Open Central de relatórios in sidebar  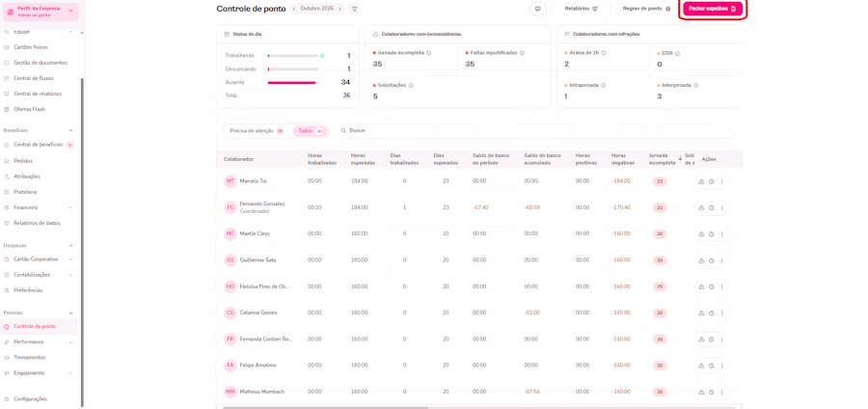coord(39,94)
